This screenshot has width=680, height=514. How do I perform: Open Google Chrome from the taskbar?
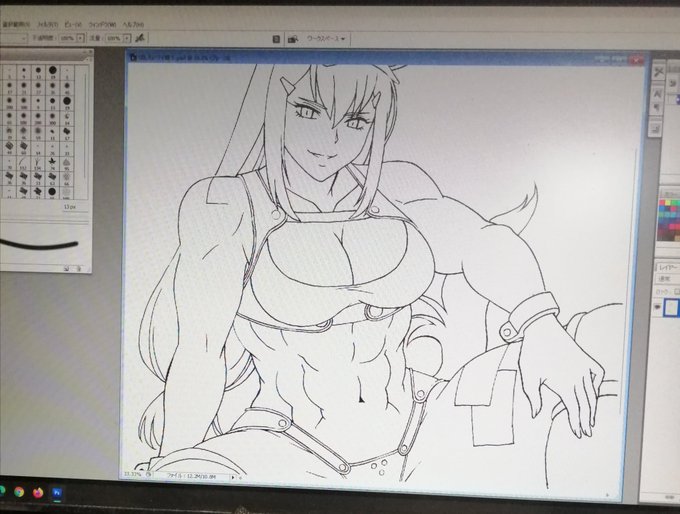click(x=19, y=492)
